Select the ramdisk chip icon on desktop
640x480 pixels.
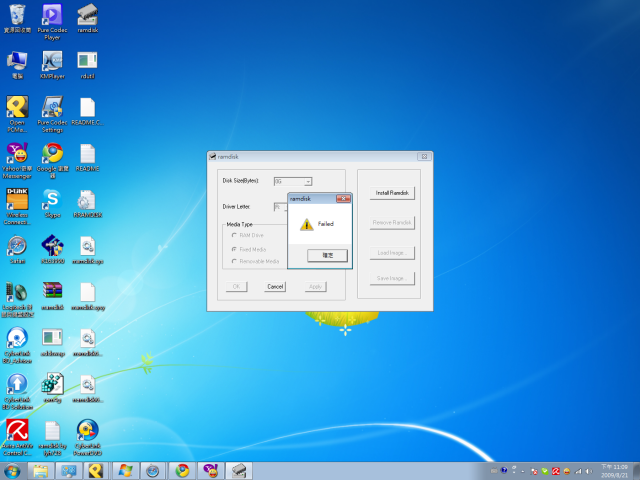click(x=87, y=16)
